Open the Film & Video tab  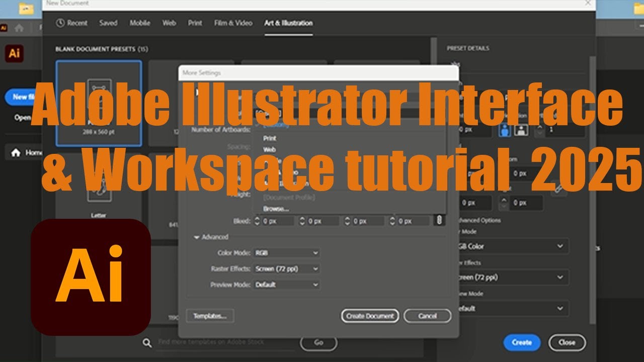click(233, 23)
